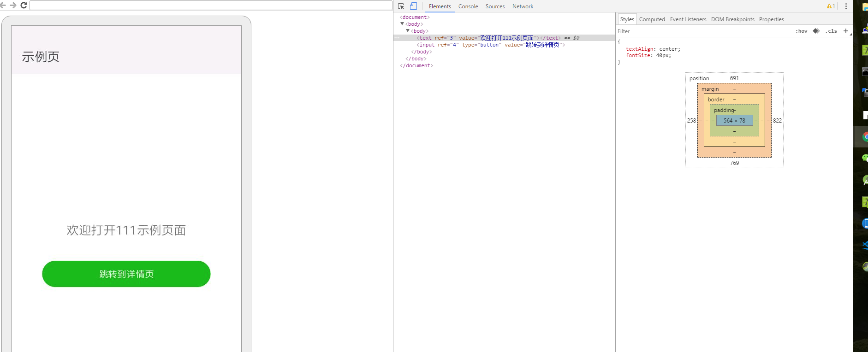Open the Event Listeners tab
868x352 pixels.
tap(688, 19)
